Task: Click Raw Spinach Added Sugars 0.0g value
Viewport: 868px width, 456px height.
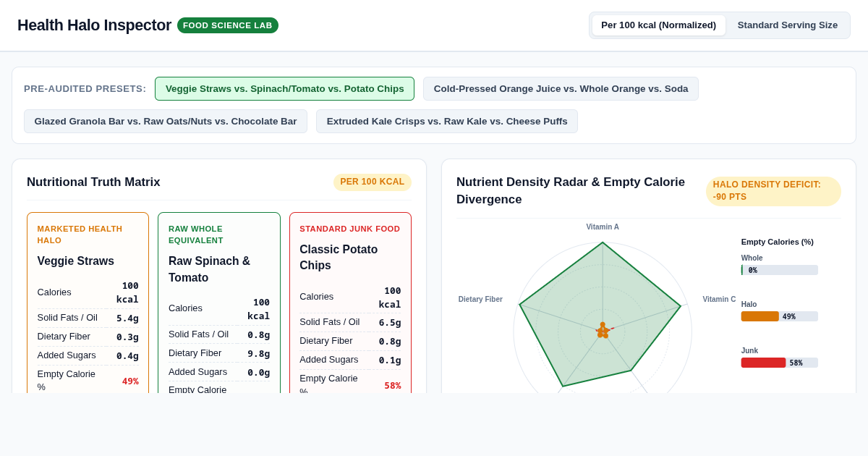Action: click(x=259, y=372)
